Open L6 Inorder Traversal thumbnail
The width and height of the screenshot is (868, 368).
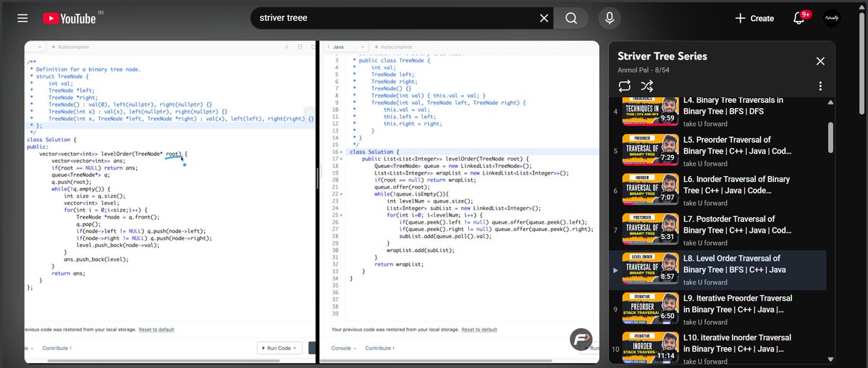650,190
